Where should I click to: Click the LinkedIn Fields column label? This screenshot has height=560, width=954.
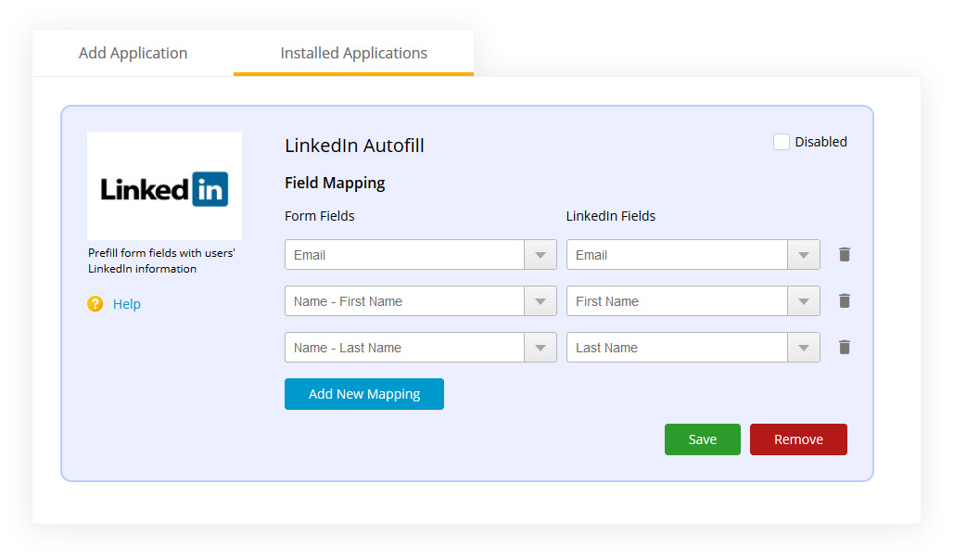pyautogui.click(x=610, y=216)
